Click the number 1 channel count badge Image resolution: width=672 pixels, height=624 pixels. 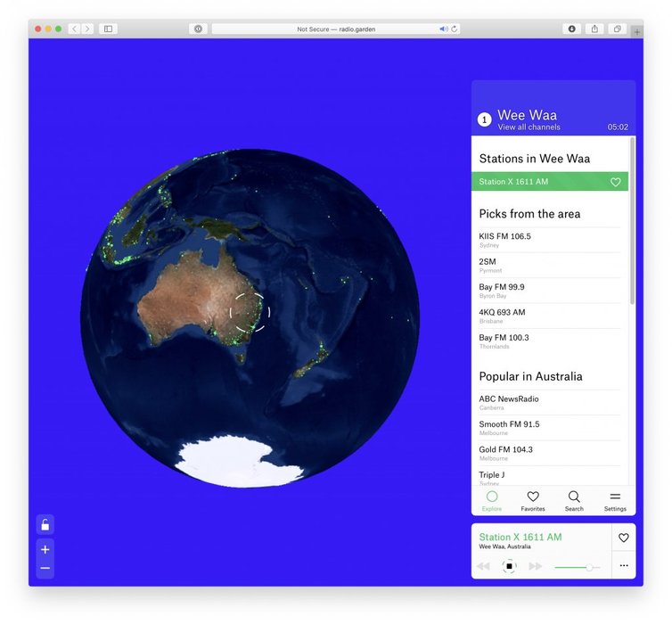tap(484, 119)
